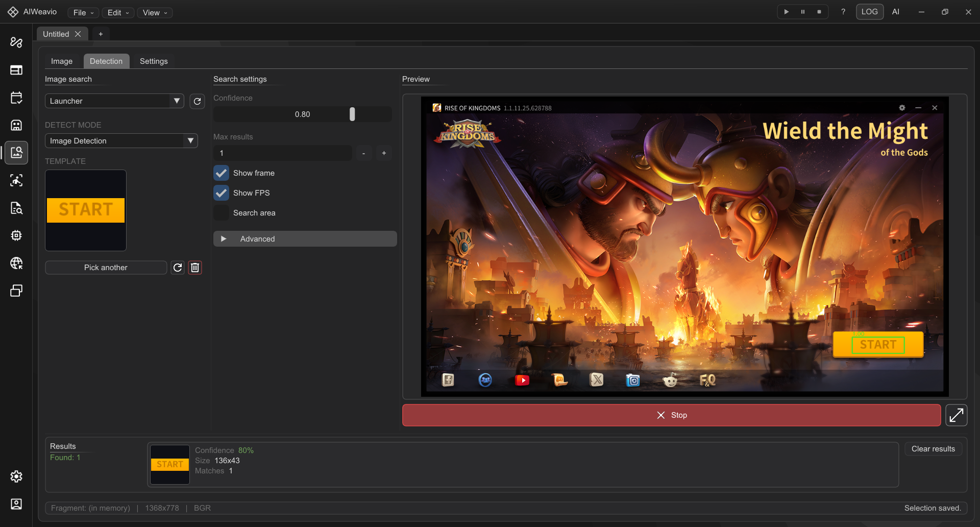Screen dimensions: 980x527
Task: Open the person focus scan sidebar icon
Action: coord(16,180)
